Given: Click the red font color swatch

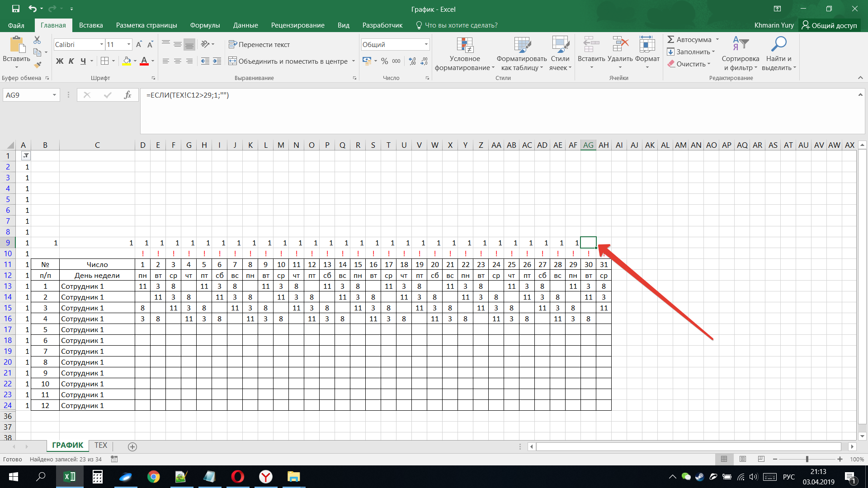Looking at the screenshot, I should tap(144, 61).
